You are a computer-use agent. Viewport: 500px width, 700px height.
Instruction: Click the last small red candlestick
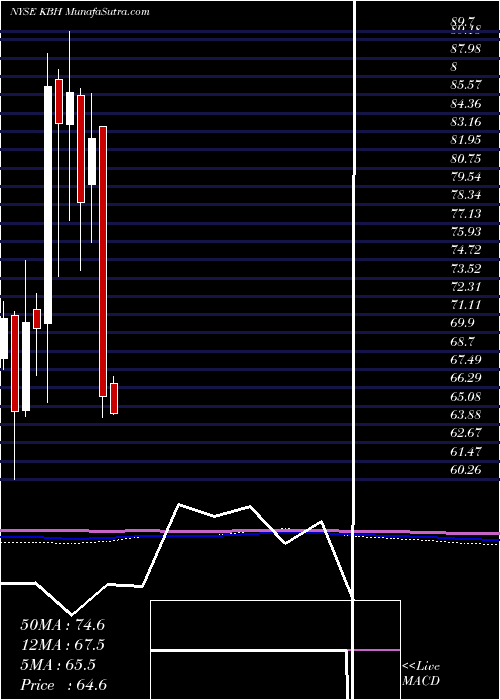[114, 398]
